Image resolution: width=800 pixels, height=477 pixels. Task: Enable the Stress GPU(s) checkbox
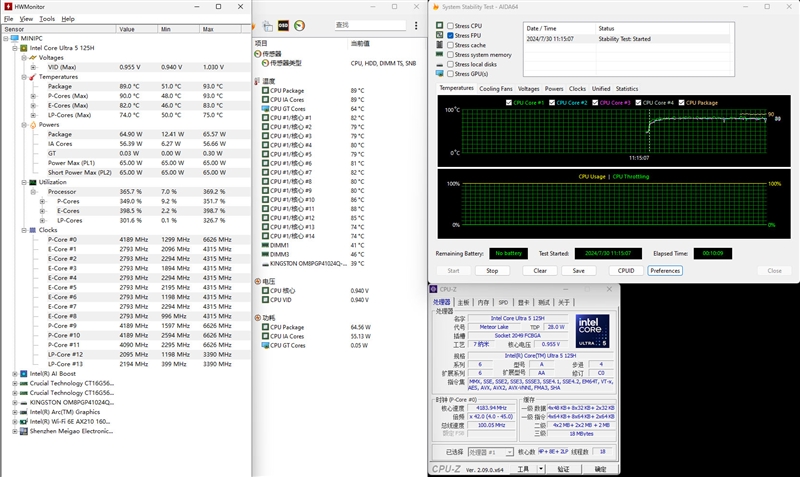point(451,73)
